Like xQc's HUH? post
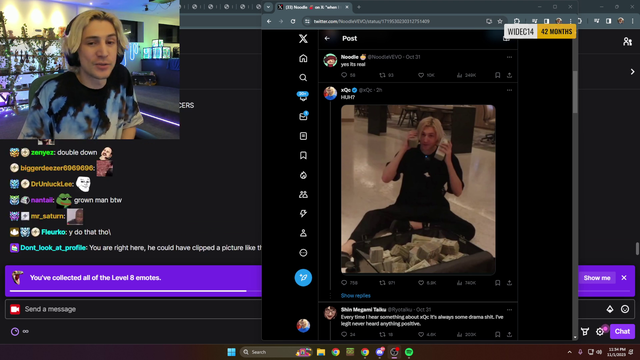This screenshot has height=360, width=640. (421, 282)
